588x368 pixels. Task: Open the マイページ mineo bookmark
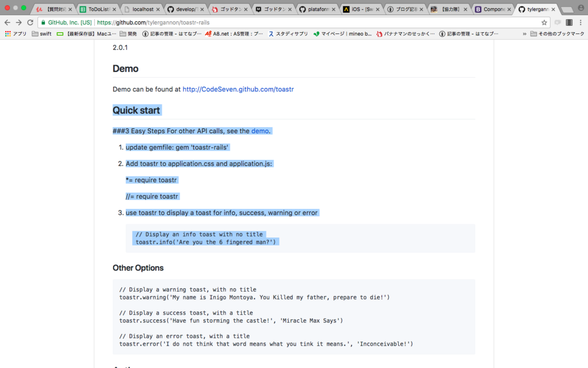click(342, 34)
